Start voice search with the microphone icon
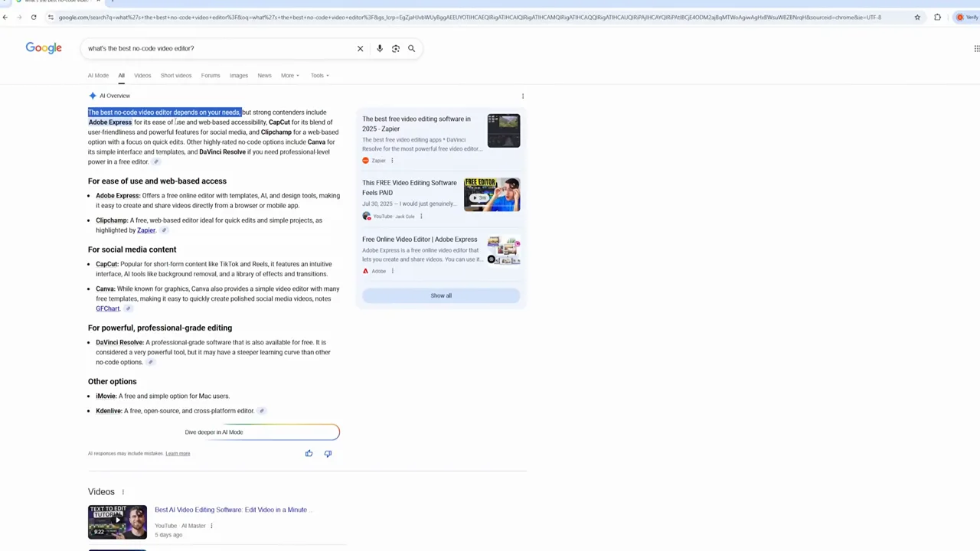This screenshot has width=980, height=551. (380, 48)
